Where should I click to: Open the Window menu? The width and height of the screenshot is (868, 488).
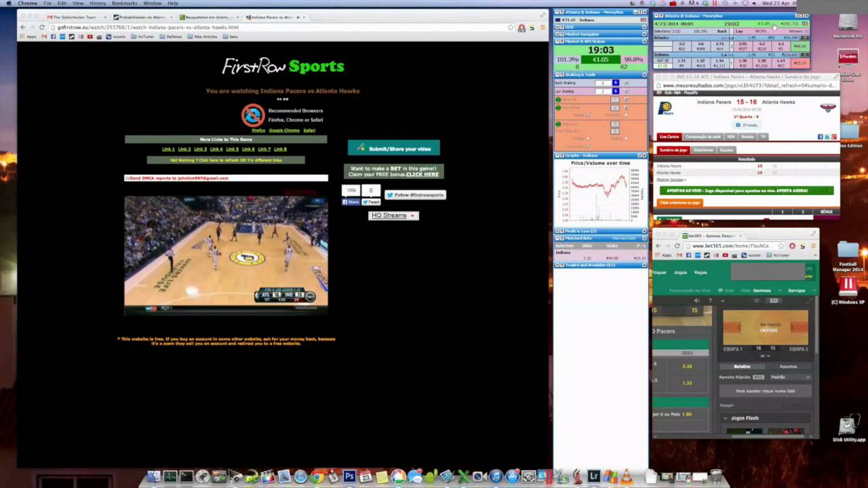pos(153,3)
